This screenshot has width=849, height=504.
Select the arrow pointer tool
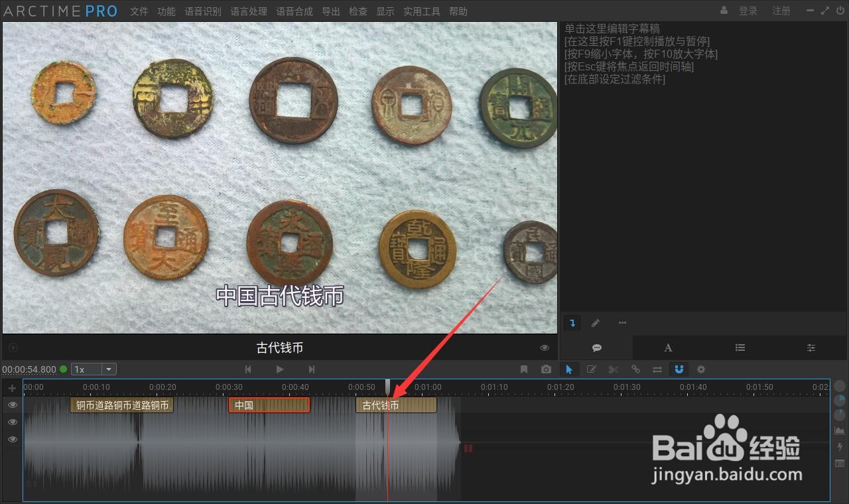pos(569,369)
